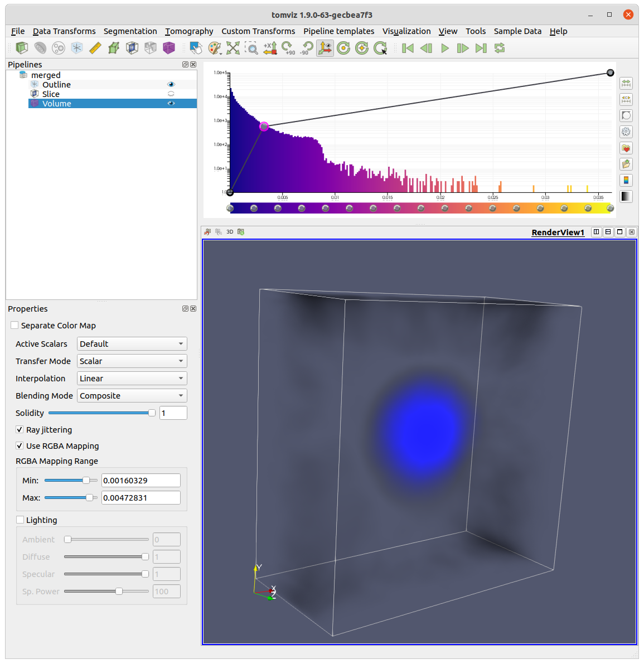Uncheck Use RGBA Mapping checkbox
Viewport: 644px width, 664px height.
(20, 445)
